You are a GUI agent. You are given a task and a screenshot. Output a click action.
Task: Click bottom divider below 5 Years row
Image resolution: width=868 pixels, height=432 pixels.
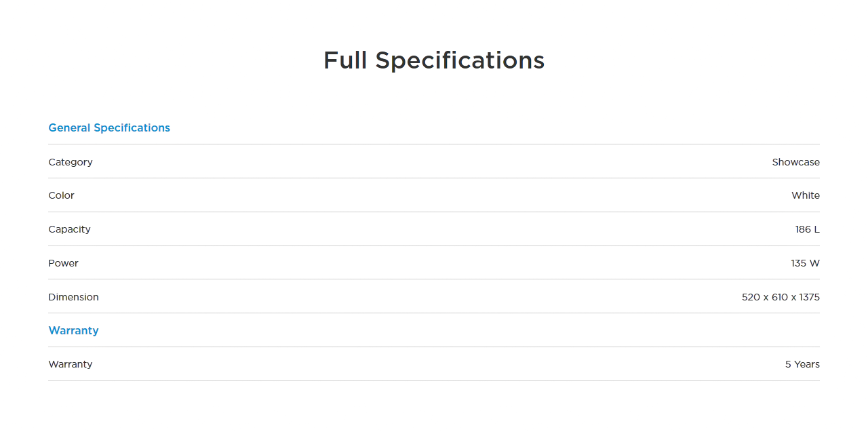[x=434, y=380]
